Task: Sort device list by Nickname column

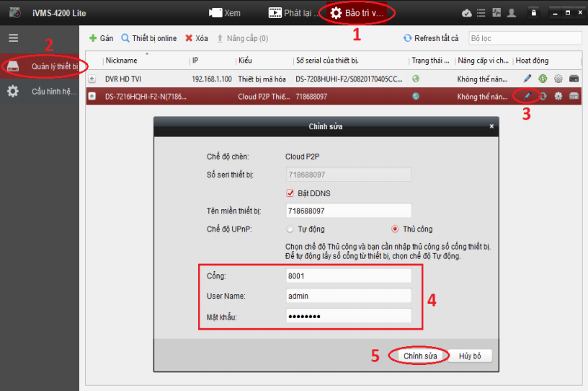Action: [x=144, y=61]
